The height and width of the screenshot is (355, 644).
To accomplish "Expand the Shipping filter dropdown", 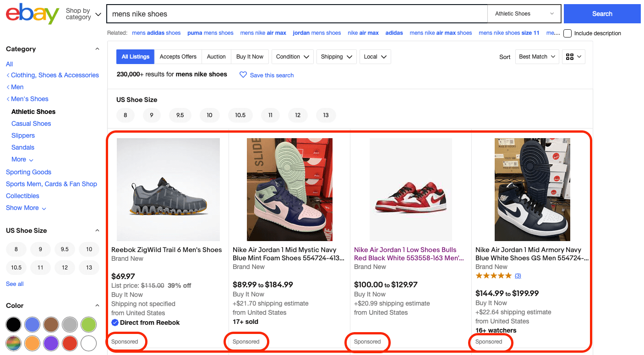I will coord(336,57).
